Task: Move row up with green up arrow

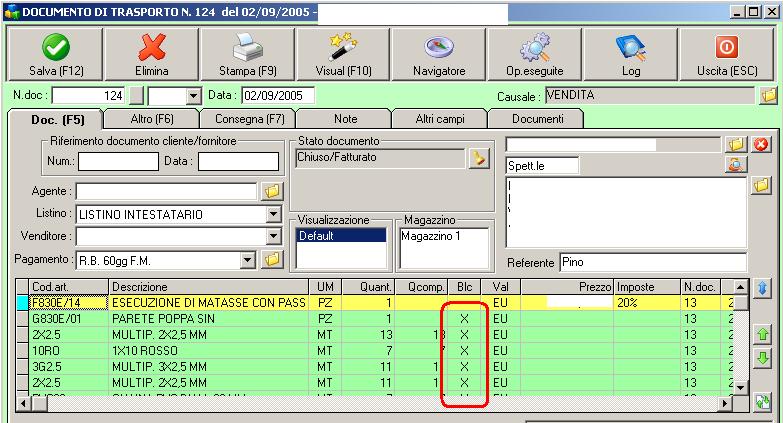Action: pos(762,335)
